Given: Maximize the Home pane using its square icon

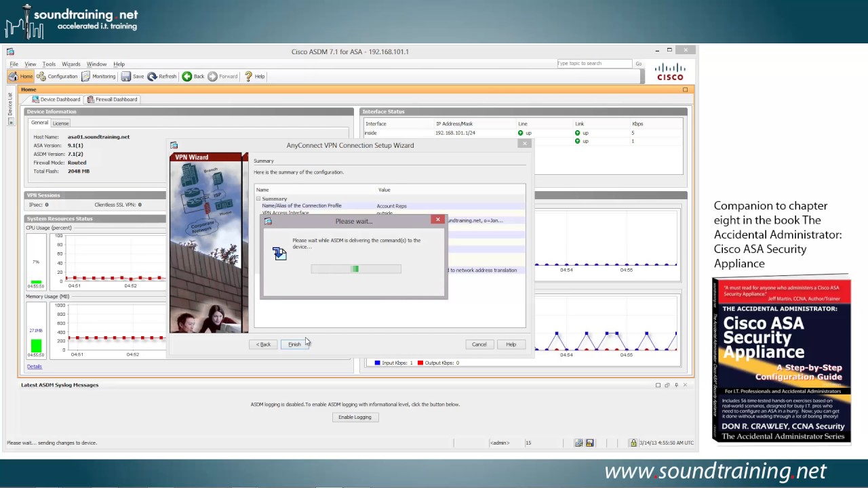Looking at the screenshot, I should (685, 89).
